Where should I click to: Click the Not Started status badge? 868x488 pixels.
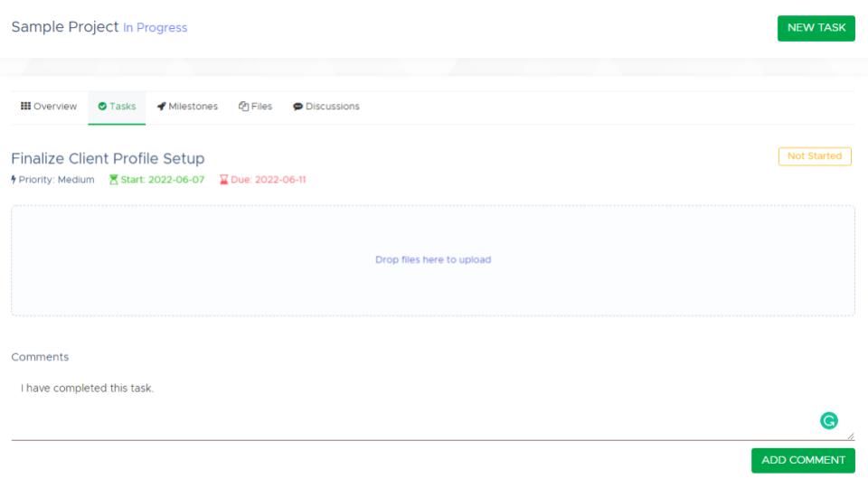pos(814,156)
